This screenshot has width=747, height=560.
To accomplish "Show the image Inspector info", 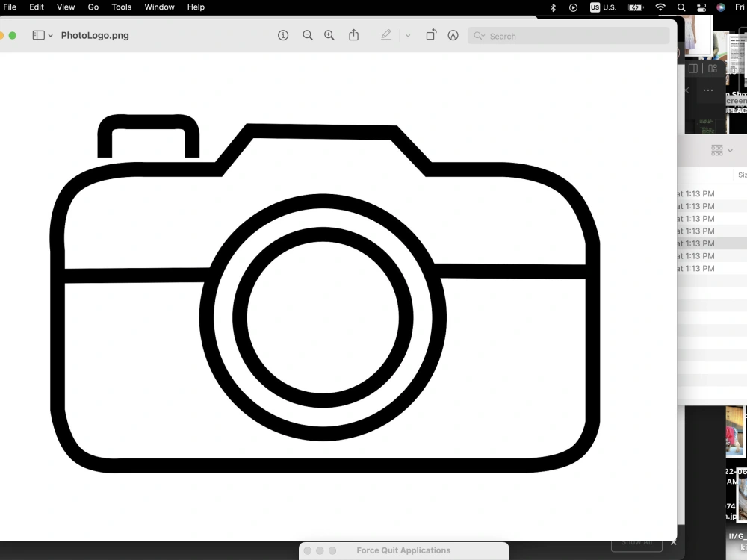I will (283, 35).
